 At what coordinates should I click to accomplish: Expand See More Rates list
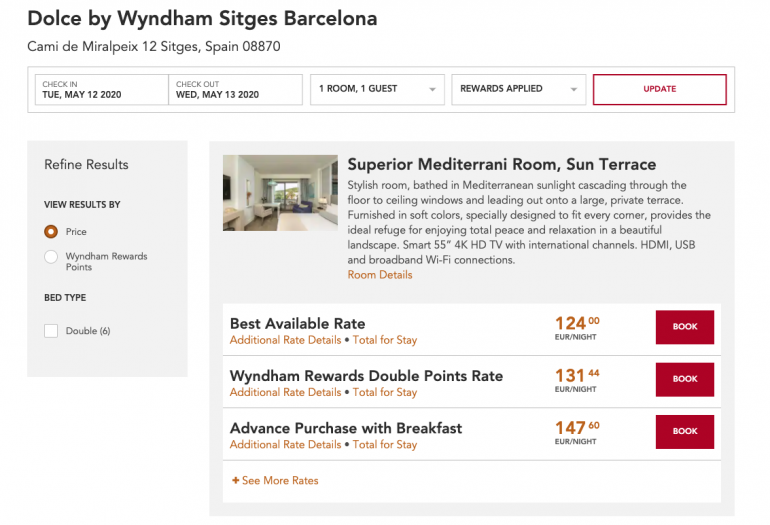[x=280, y=481]
